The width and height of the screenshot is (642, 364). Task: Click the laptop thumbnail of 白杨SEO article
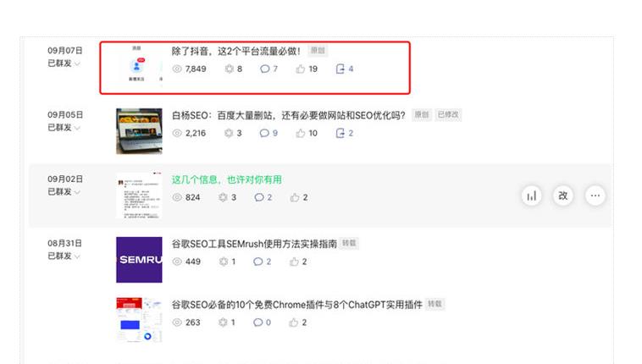(x=139, y=130)
